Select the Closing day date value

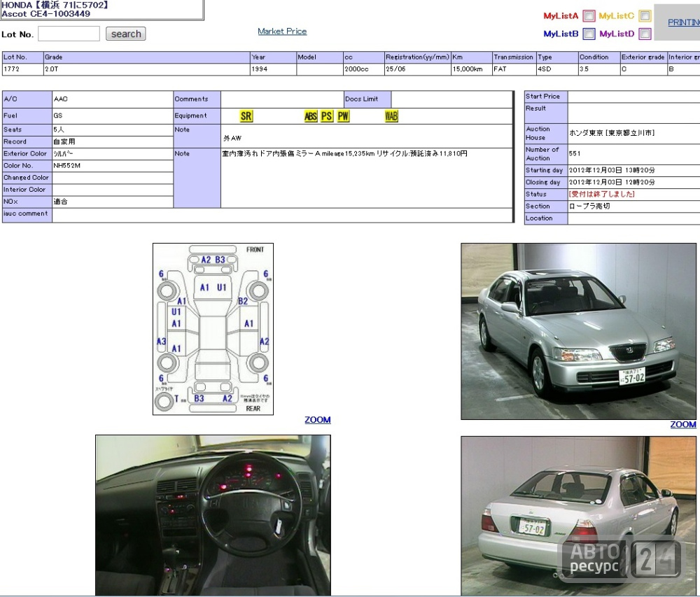(612, 182)
